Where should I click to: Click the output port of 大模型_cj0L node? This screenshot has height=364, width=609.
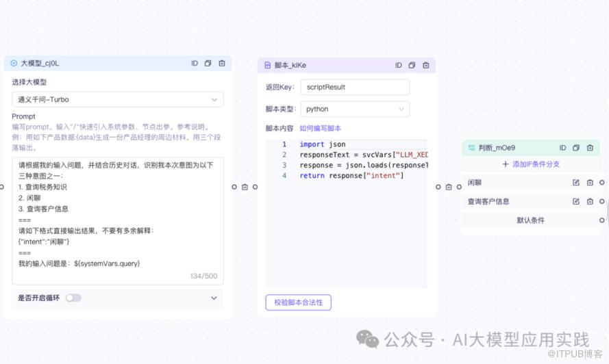(234, 187)
